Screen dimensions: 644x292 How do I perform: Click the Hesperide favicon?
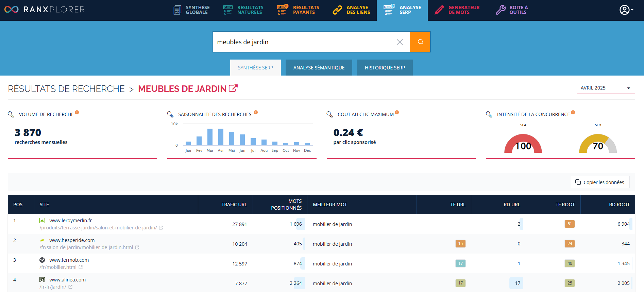coord(42,240)
